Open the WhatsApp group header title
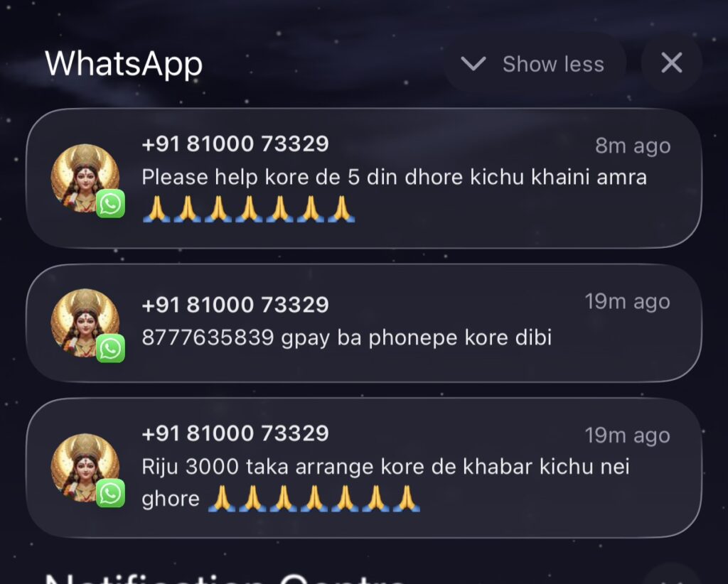 click(x=124, y=65)
